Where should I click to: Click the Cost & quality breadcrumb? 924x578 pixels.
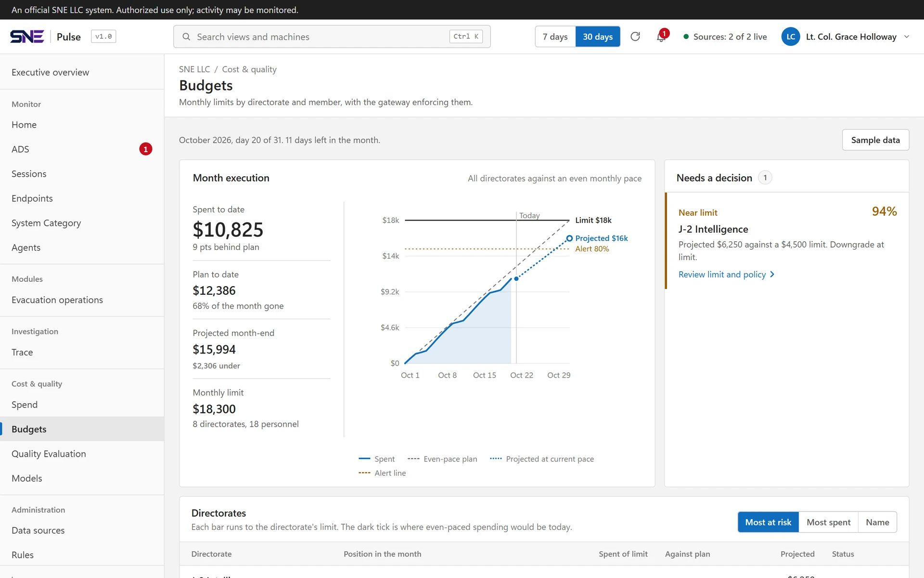(x=249, y=69)
